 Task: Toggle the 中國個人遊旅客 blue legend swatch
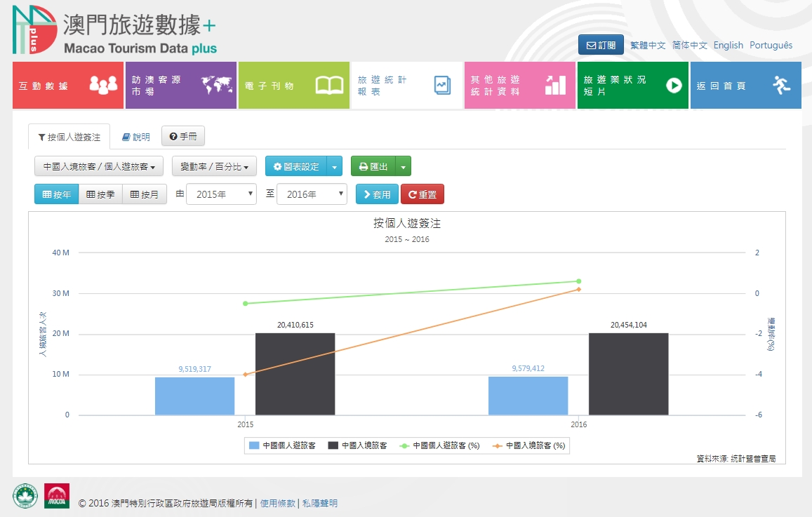253,445
